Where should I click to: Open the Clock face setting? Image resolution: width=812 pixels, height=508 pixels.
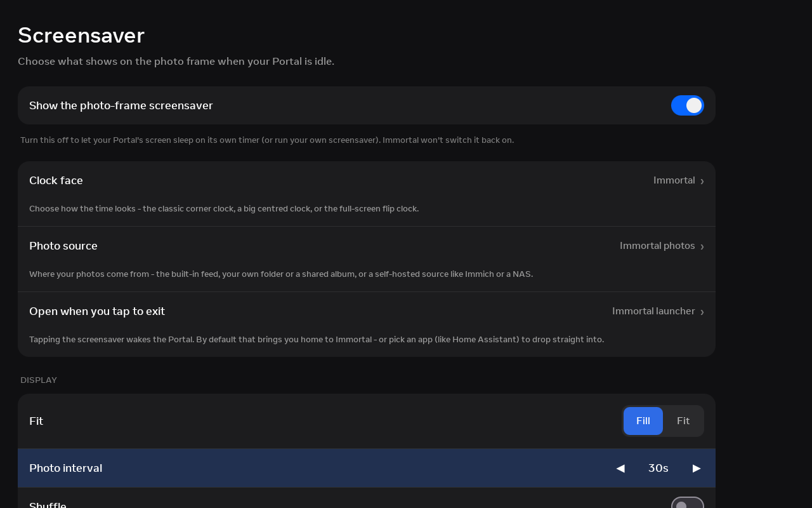pos(367,194)
